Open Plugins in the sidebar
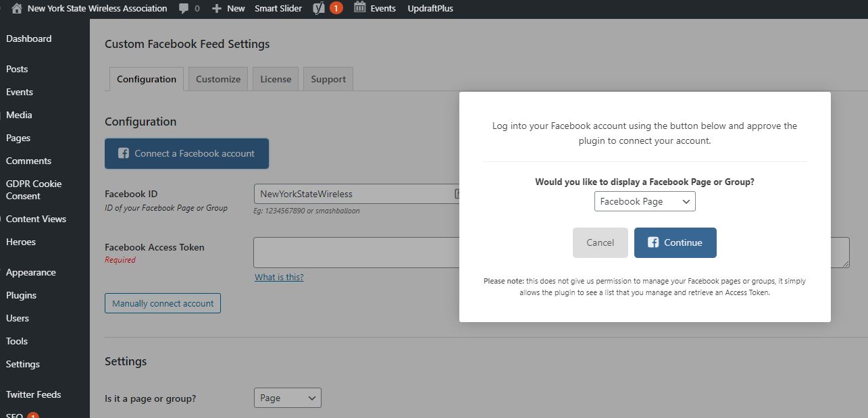 tap(21, 295)
